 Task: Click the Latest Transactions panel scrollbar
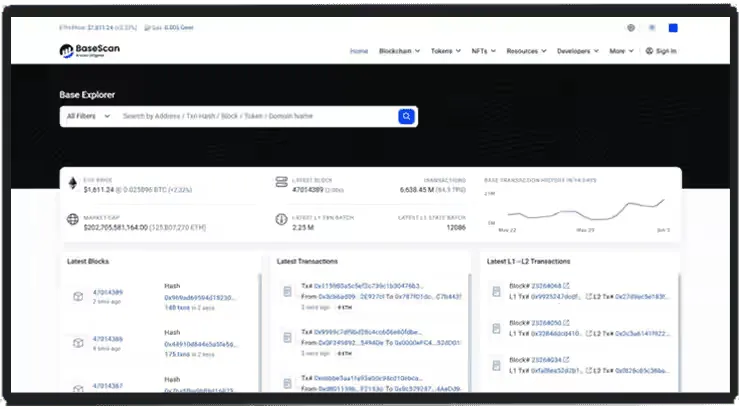[469, 333]
